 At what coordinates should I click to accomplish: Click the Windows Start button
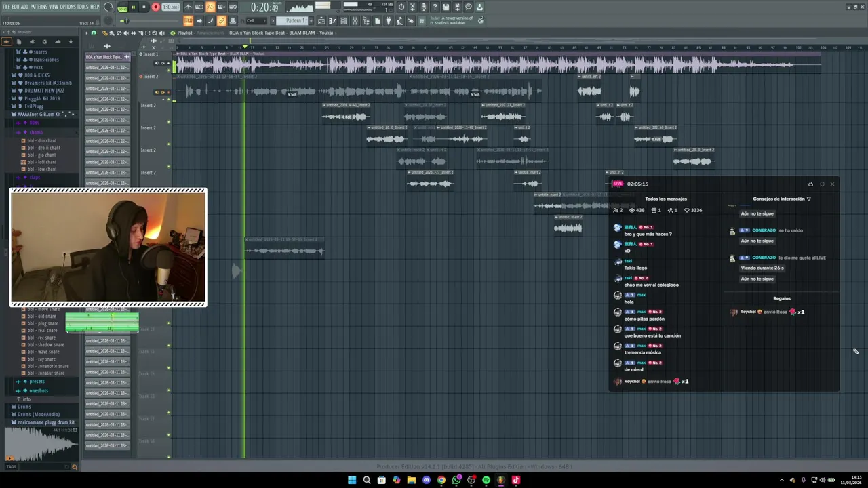(x=352, y=480)
